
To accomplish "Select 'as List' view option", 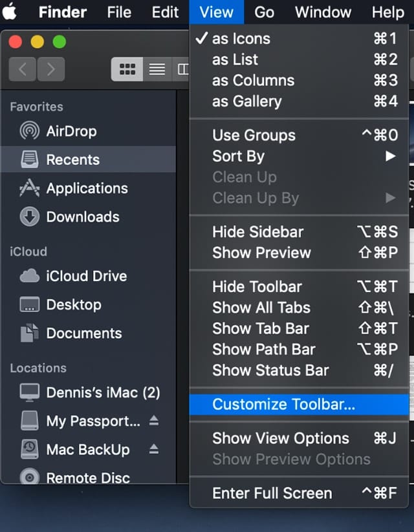I will pyautogui.click(x=235, y=59).
